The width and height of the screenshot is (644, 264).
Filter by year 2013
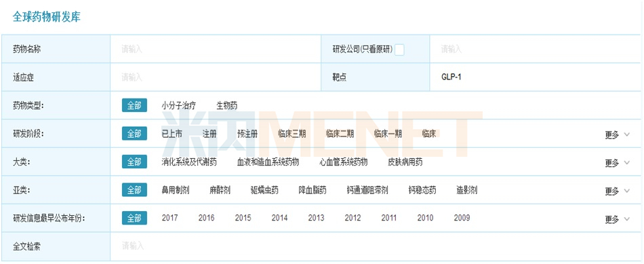[x=316, y=218]
